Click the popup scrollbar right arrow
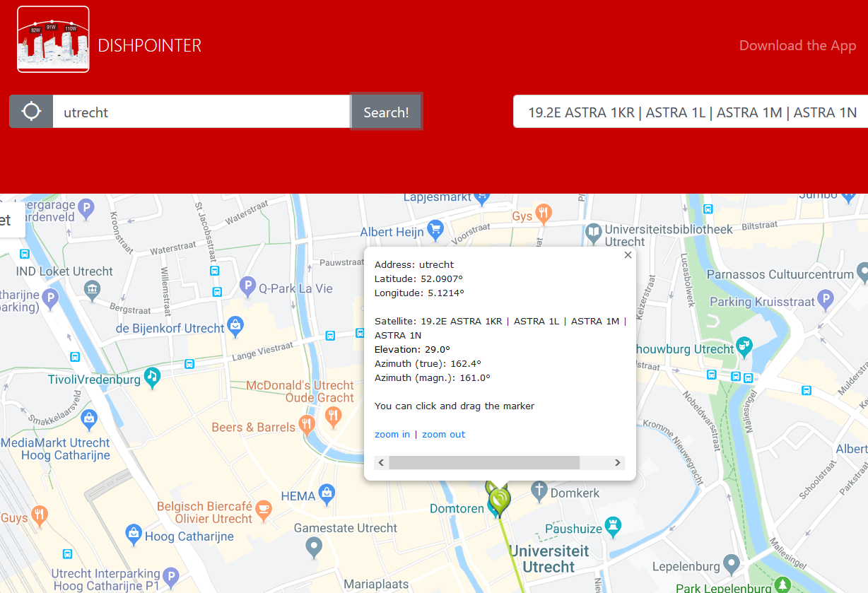This screenshot has height=593, width=868. coord(618,462)
